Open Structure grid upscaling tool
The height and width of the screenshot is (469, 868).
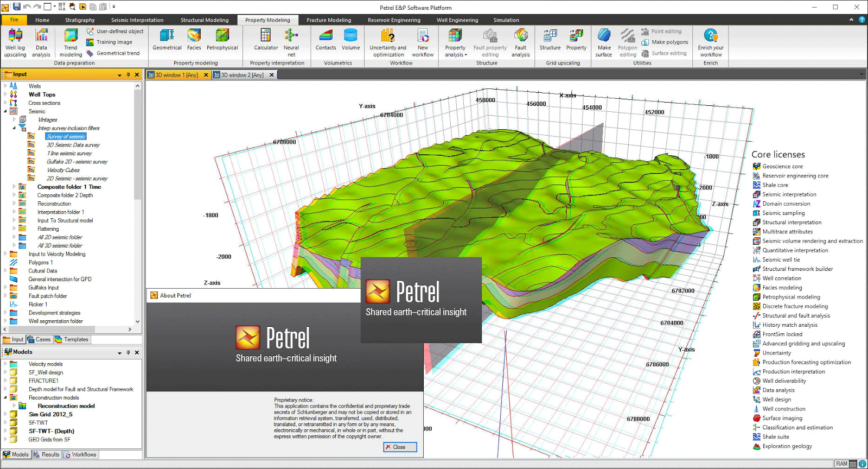pos(550,40)
